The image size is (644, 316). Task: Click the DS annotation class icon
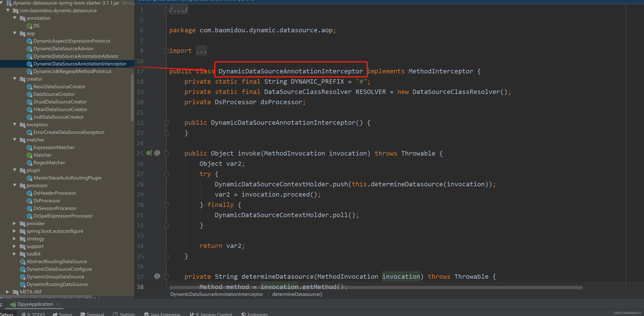[x=29, y=26]
